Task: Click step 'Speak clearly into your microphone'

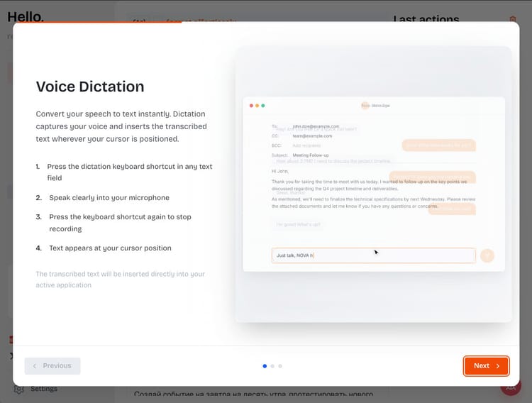Action: tap(109, 197)
